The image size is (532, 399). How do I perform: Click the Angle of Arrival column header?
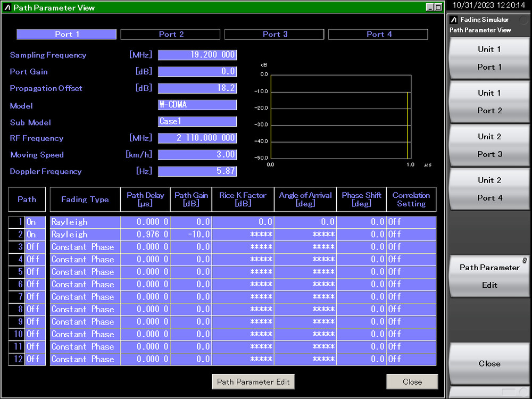(x=305, y=199)
